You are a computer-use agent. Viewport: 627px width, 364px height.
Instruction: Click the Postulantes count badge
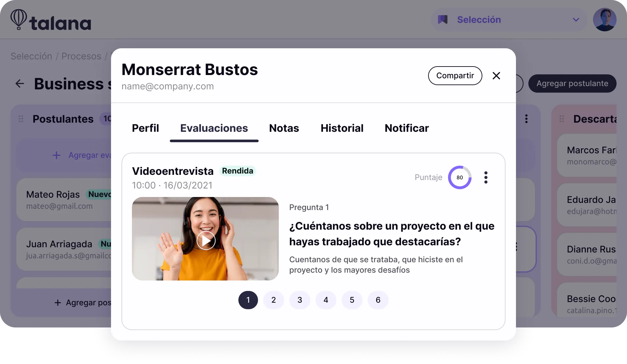click(x=106, y=119)
